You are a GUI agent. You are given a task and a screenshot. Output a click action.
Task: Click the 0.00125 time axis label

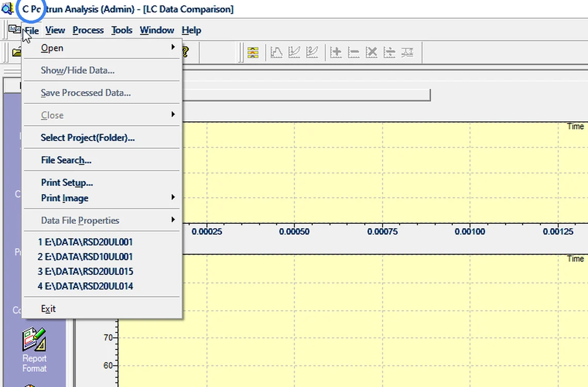click(x=558, y=232)
